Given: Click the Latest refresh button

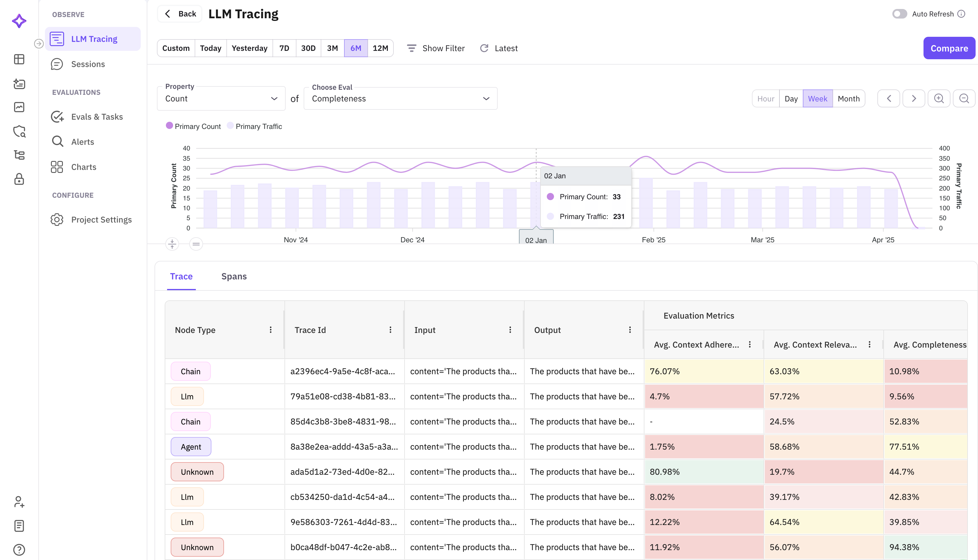Looking at the screenshot, I should point(499,48).
